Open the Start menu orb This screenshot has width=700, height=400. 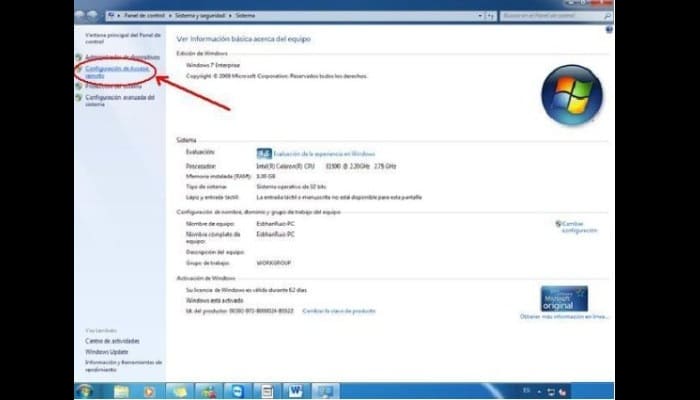coord(84,391)
